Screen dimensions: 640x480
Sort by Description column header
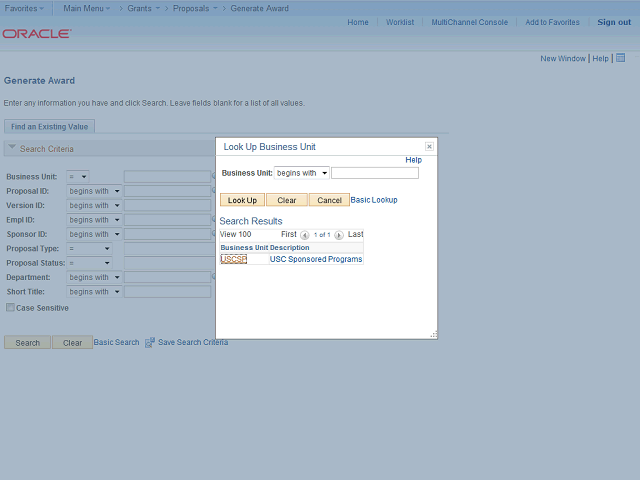tap(290, 248)
